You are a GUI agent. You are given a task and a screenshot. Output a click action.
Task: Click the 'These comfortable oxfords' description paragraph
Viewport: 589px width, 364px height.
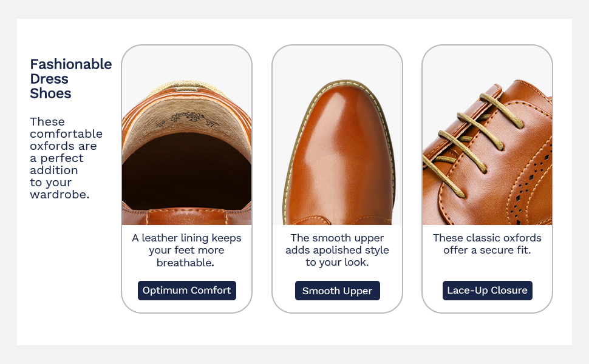(x=66, y=158)
